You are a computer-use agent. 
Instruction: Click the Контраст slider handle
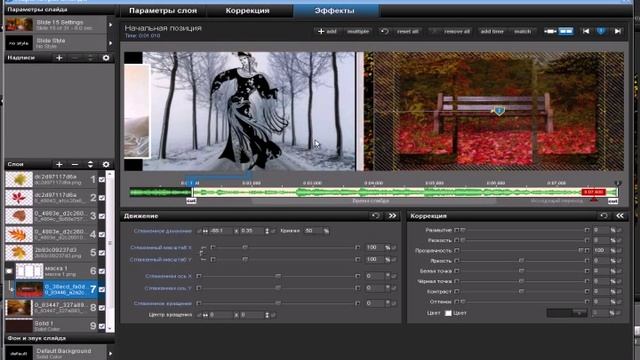tap(521, 291)
